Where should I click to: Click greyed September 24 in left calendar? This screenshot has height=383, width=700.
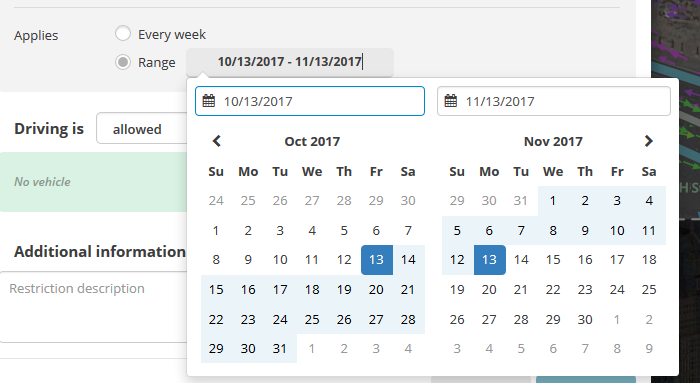tap(216, 201)
